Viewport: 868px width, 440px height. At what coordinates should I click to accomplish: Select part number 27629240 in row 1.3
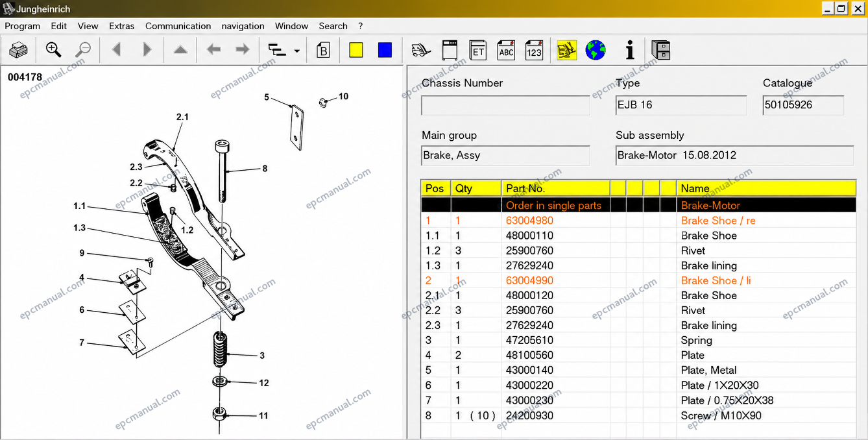[x=529, y=265]
